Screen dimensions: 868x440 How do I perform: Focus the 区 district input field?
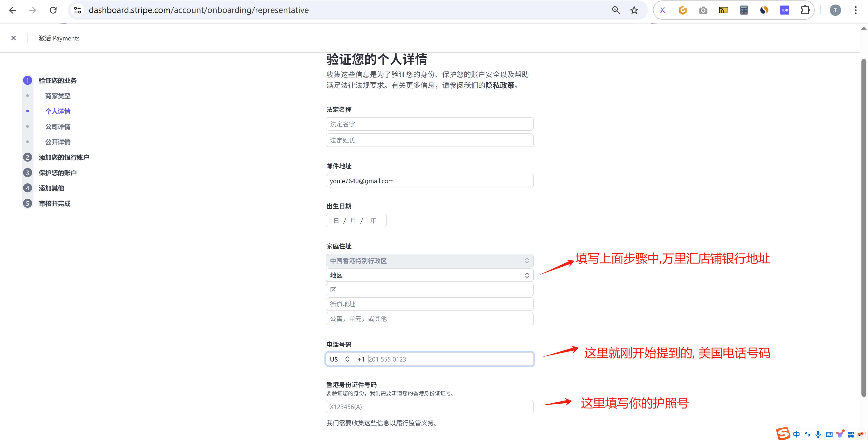tap(430, 290)
